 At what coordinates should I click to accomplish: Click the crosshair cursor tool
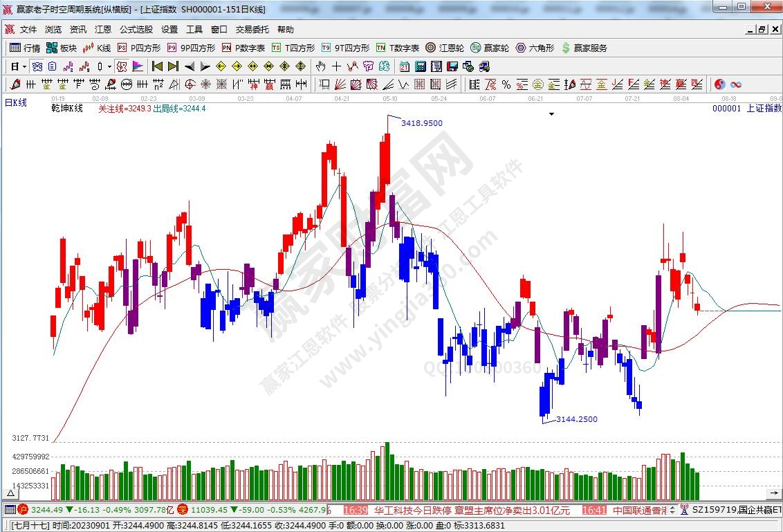[x=336, y=66]
